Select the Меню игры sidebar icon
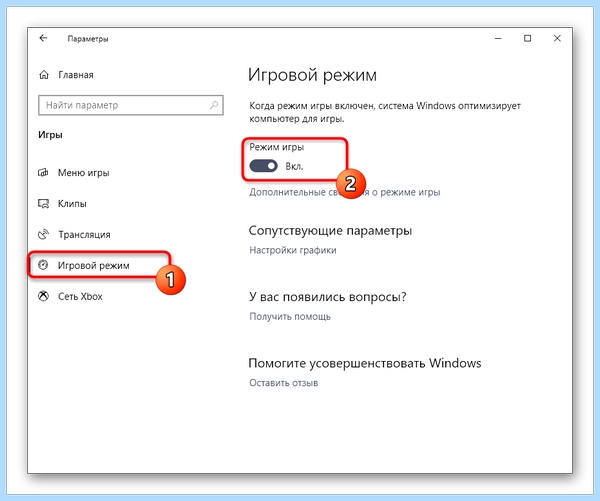The image size is (600, 501). pyautogui.click(x=43, y=173)
